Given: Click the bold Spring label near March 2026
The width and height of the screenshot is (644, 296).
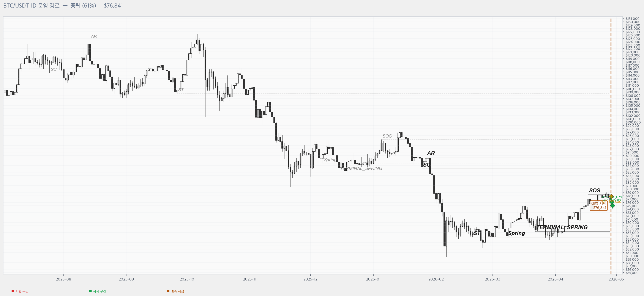Looking at the screenshot, I should coord(517,233).
